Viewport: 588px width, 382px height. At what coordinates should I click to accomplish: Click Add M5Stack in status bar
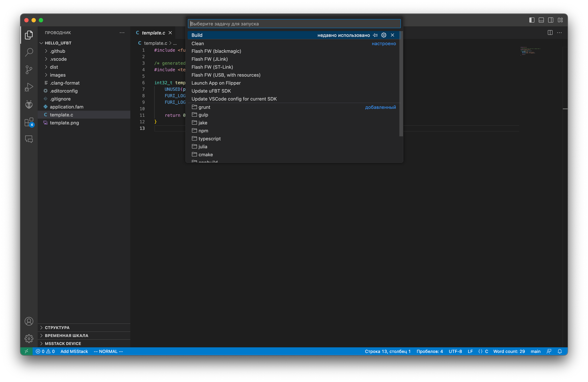tap(74, 351)
